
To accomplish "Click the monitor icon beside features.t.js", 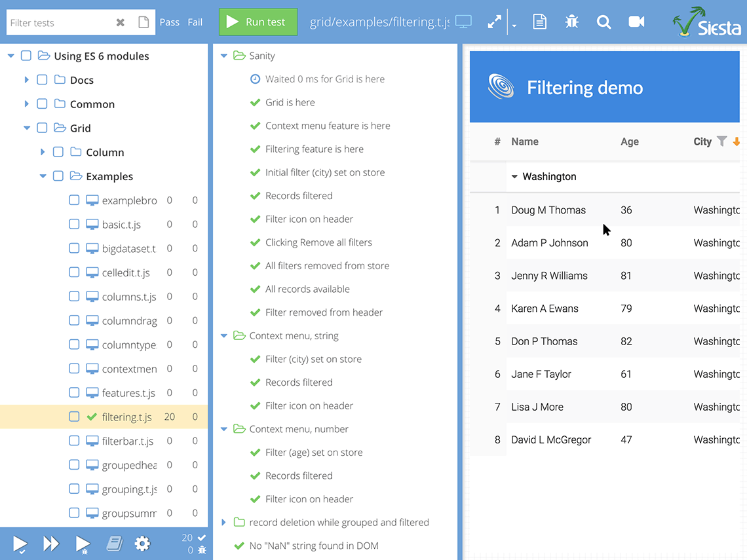I will (x=92, y=393).
